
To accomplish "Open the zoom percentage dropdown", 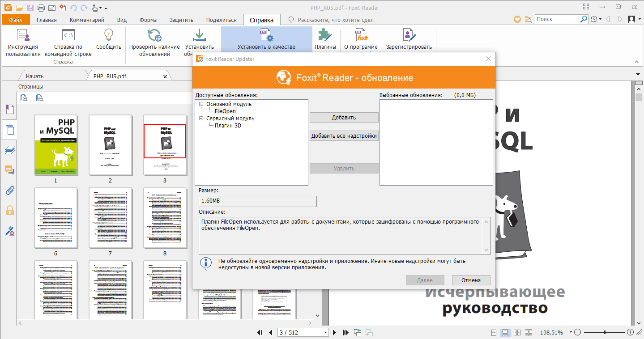I will coord(570,333).
